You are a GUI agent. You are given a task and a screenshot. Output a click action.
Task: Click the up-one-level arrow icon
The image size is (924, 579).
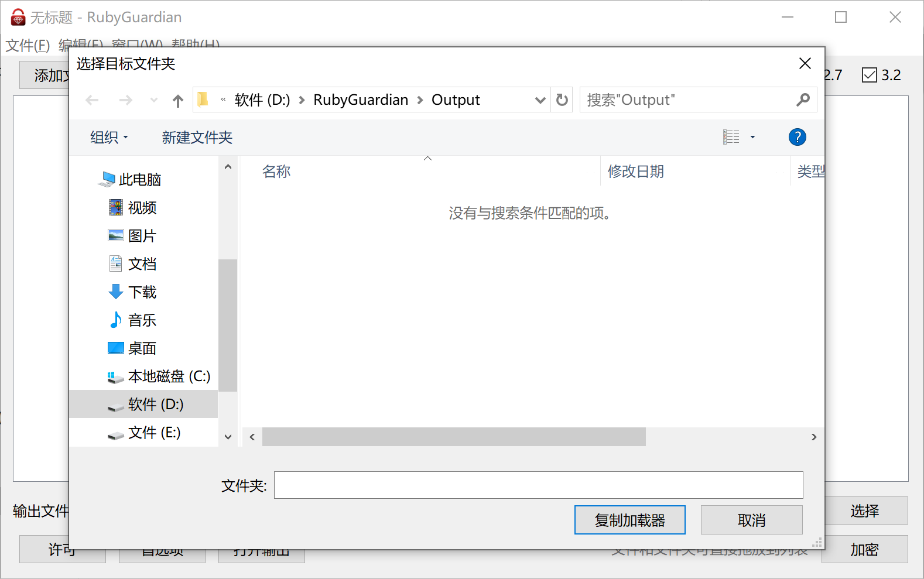click(x=178, y=101)
